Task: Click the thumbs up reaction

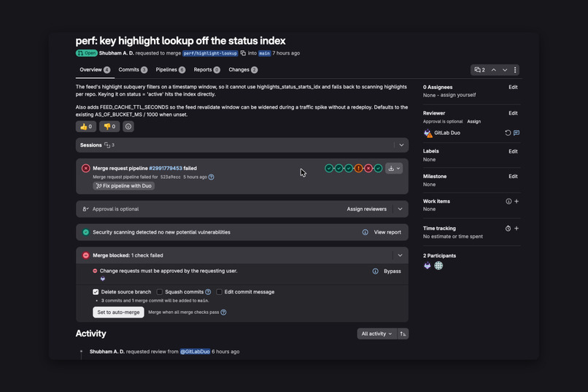Action: point(86,126)
